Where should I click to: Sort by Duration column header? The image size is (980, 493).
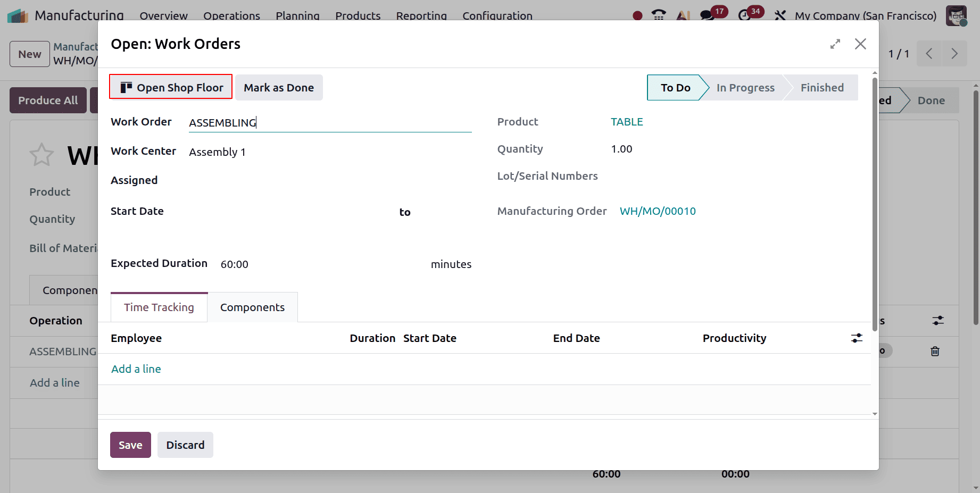pos(372,338)
